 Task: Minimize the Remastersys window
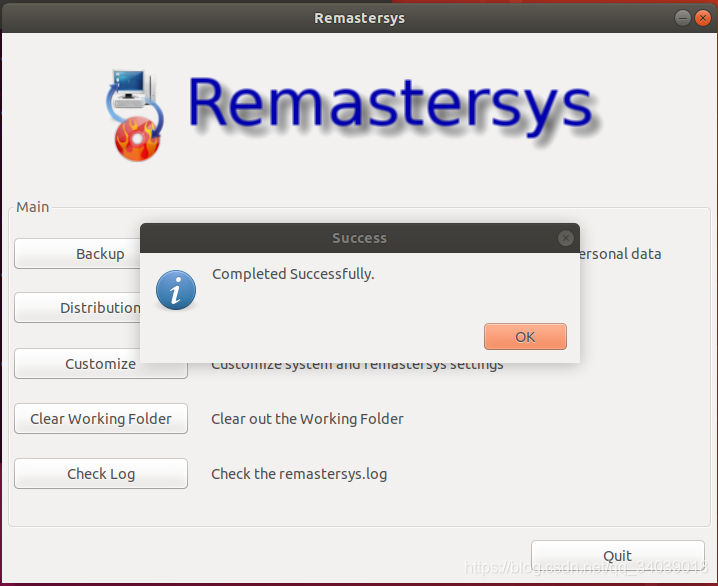point(682,18)
